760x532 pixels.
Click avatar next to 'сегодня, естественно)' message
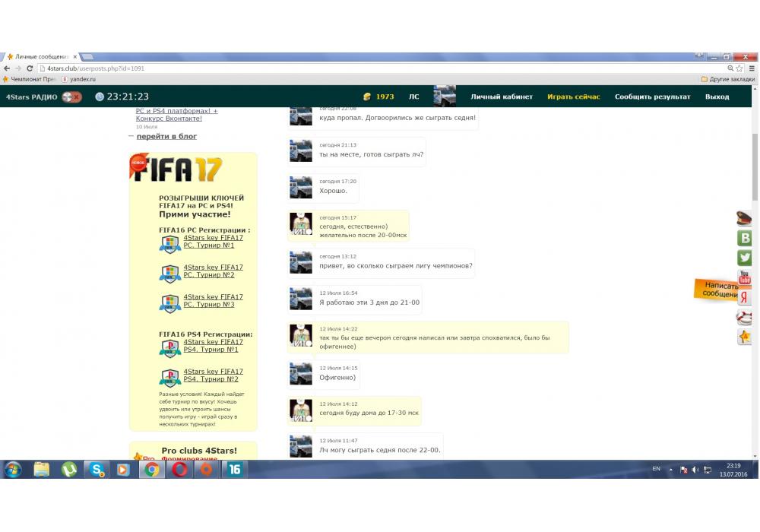(x=301, y=224)
